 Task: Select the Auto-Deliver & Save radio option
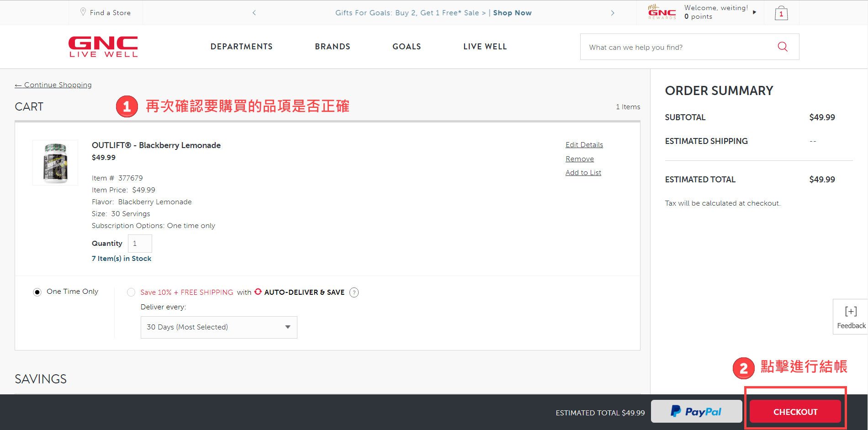pos(131,292)
